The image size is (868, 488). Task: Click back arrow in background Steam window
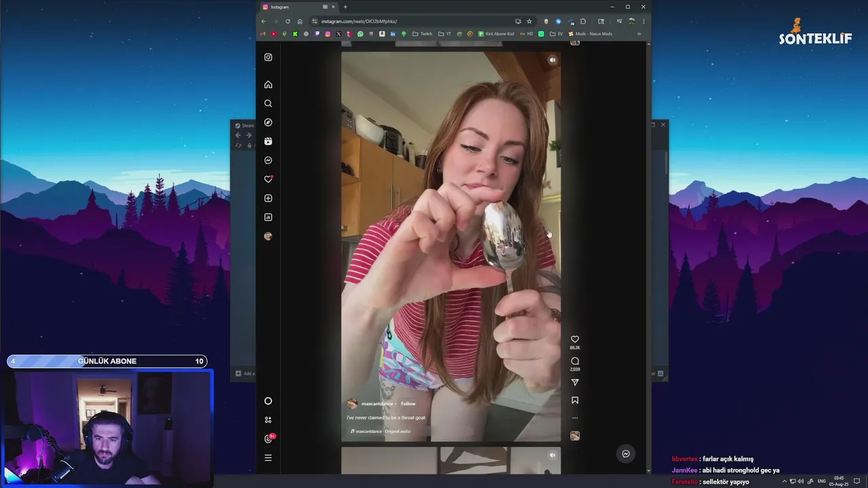238,136
